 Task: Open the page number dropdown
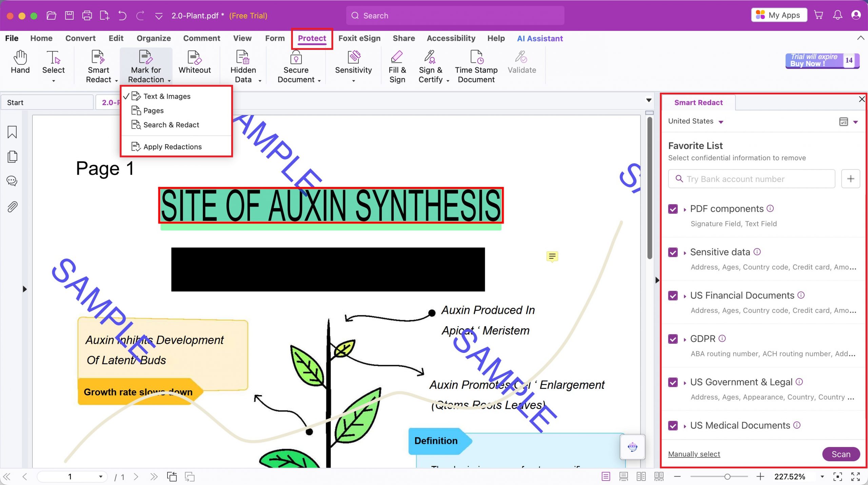[101, 477]
